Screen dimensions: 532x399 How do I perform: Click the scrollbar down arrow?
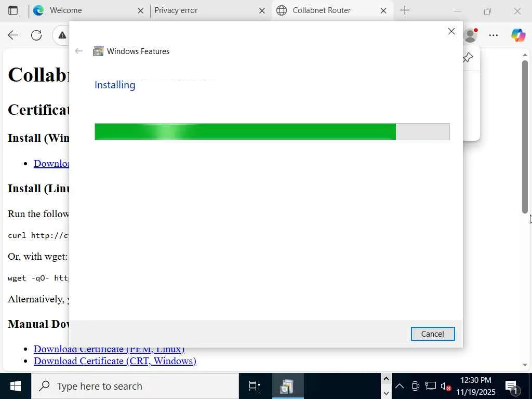tap(525, 365)
